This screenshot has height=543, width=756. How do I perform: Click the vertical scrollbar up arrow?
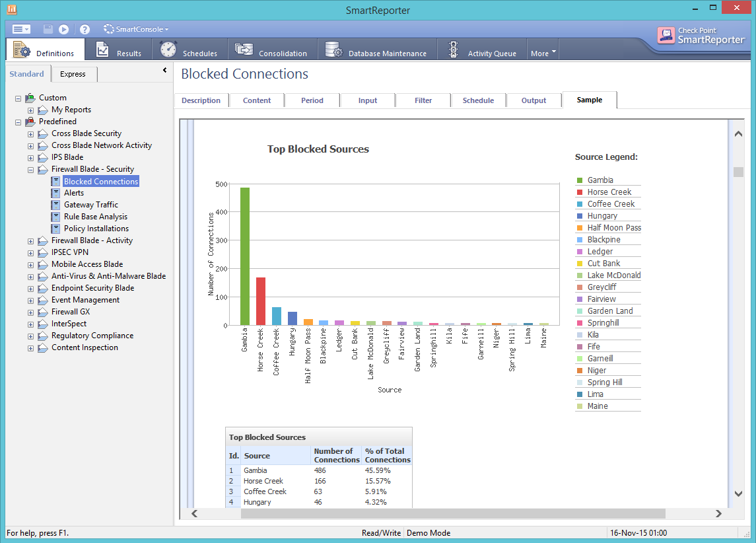(738, 134)
